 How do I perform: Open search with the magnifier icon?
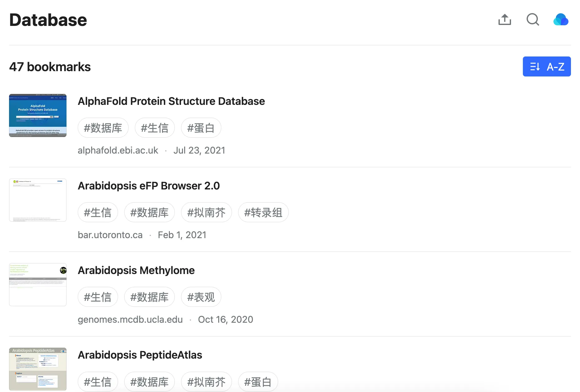[533, 20]
